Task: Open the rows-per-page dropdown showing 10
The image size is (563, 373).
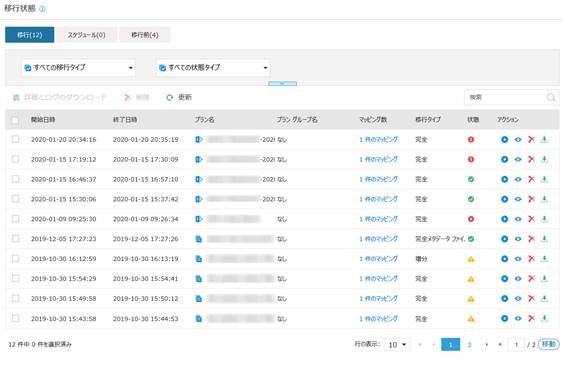Action: coord(397,345)
